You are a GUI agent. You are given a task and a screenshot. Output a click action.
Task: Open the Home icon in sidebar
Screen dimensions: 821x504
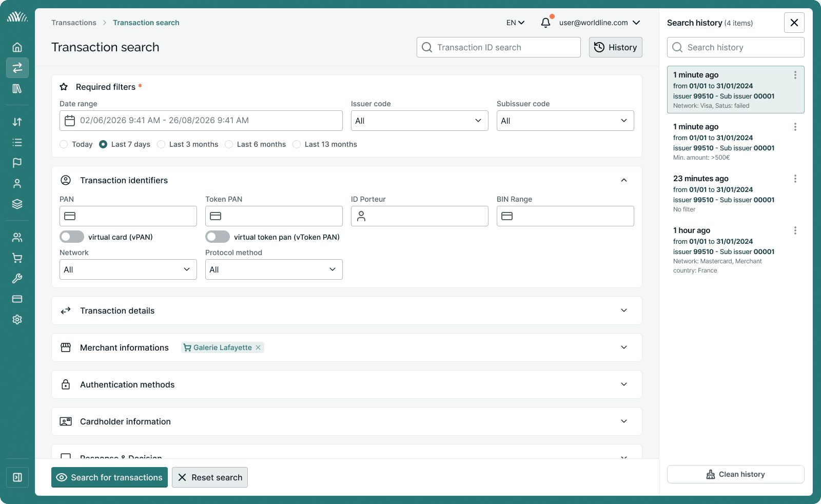click(17, 47)
